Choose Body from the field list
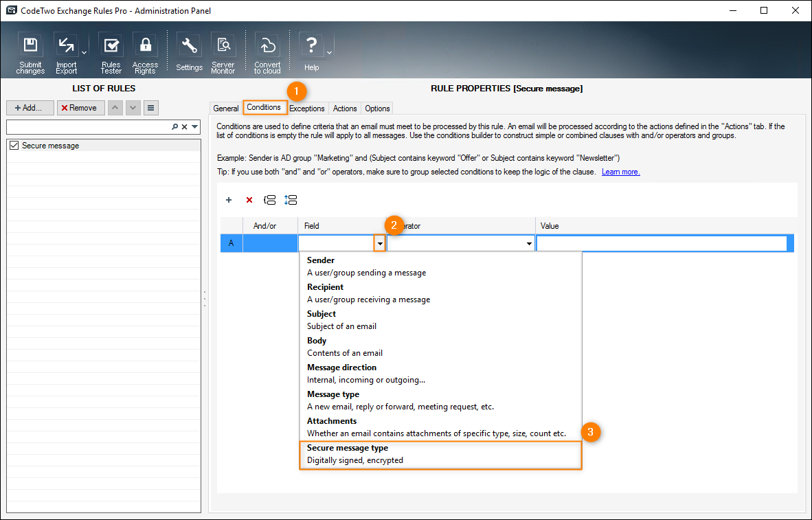 click(x=440, y=346)
